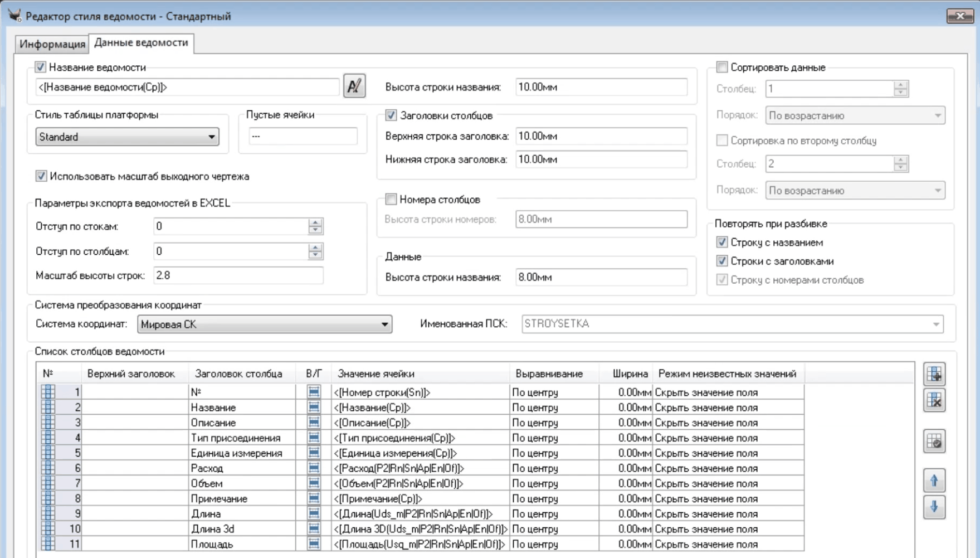This screenshot has width=980, height=558.
Task: Increase the Отступ по столбцам spinner value
Action: (315, 248)
